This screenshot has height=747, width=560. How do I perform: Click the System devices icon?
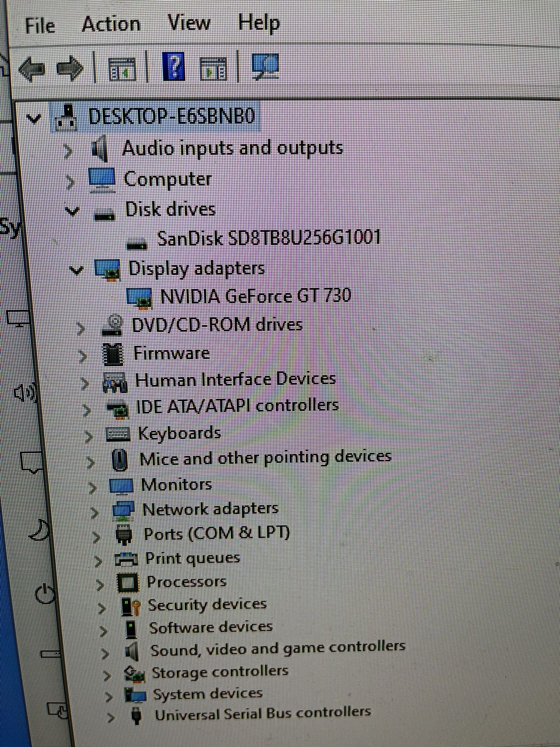(135, 695)
